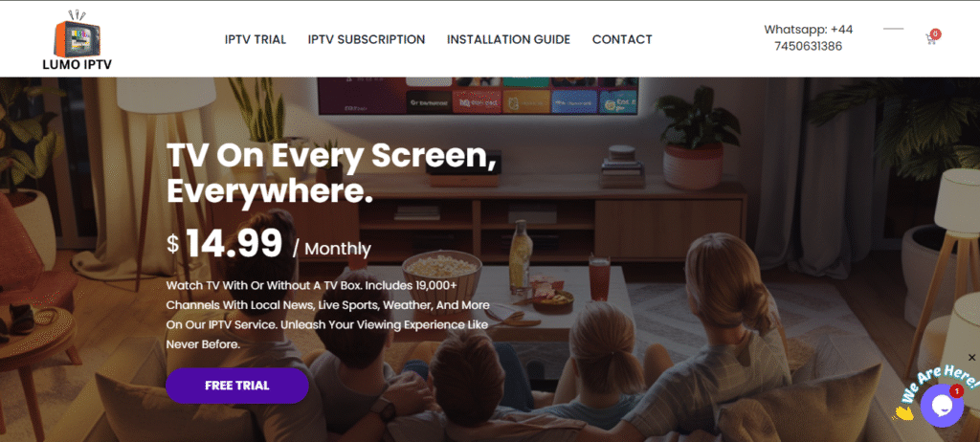
Task: Click the red chat notification badge
Action: pos(956,390)
